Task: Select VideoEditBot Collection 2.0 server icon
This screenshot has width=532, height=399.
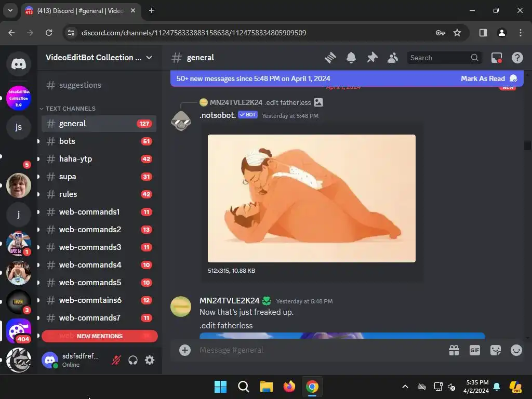Action: click(x=19, y=98)
